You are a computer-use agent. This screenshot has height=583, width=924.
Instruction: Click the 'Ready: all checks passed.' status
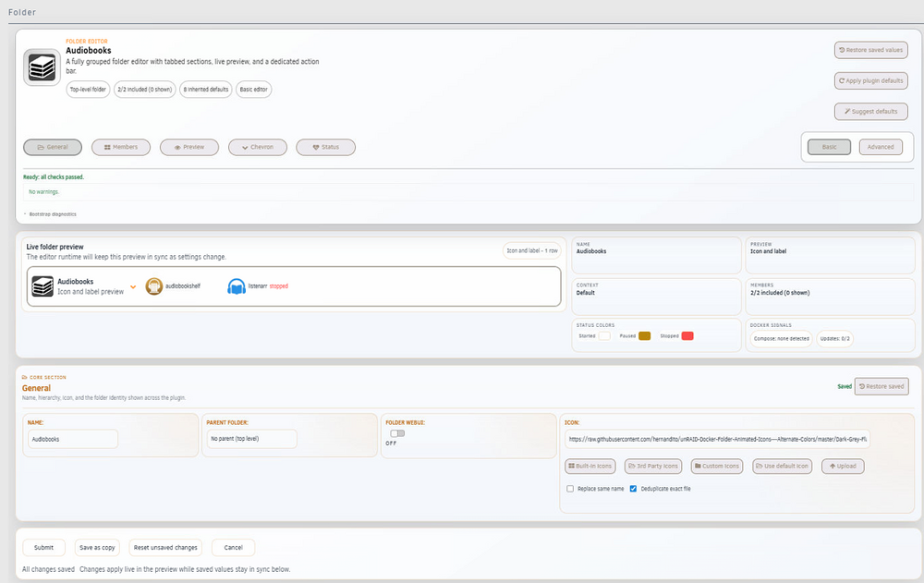tap(54, 176)
